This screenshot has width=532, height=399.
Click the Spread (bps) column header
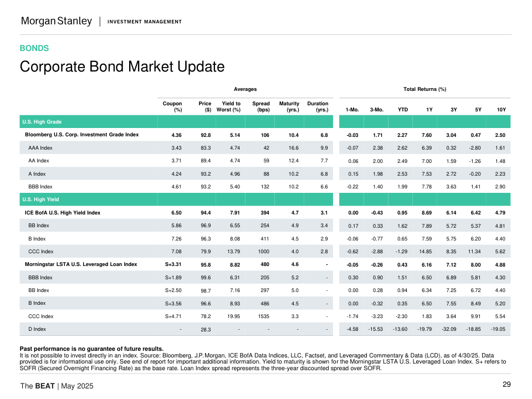261,106
